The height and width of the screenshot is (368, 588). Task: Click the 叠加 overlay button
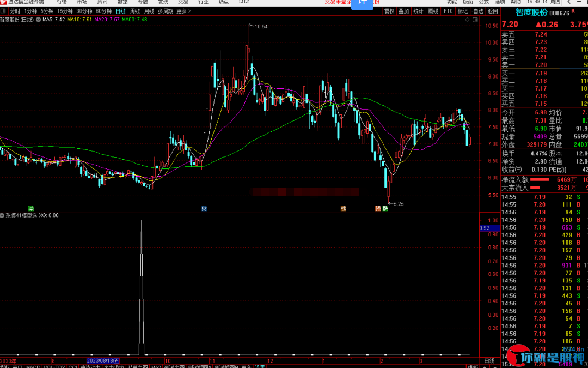tap(404, 11)
